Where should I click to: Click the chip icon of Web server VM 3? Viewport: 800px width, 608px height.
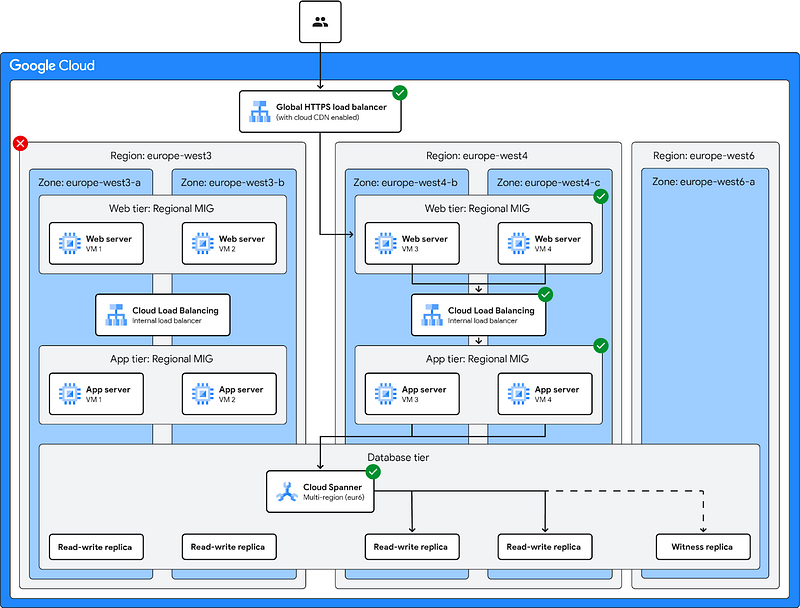point(385,243)
